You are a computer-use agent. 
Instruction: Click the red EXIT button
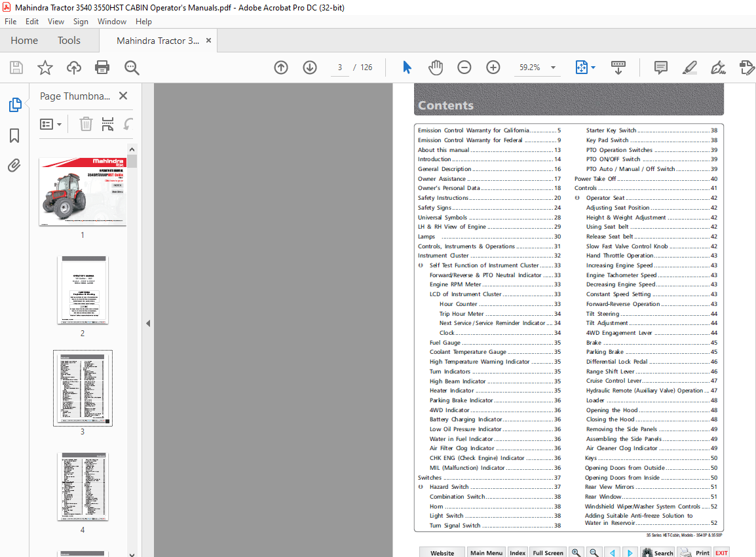coord(721,552)
